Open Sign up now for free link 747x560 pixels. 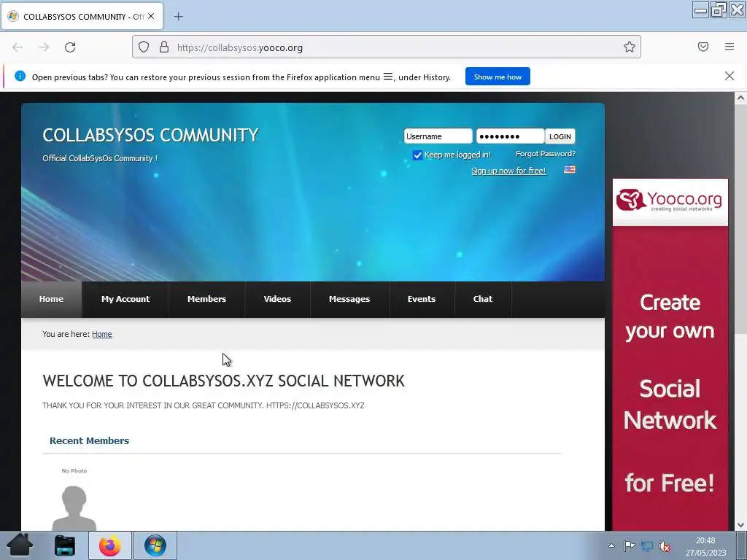508,171
